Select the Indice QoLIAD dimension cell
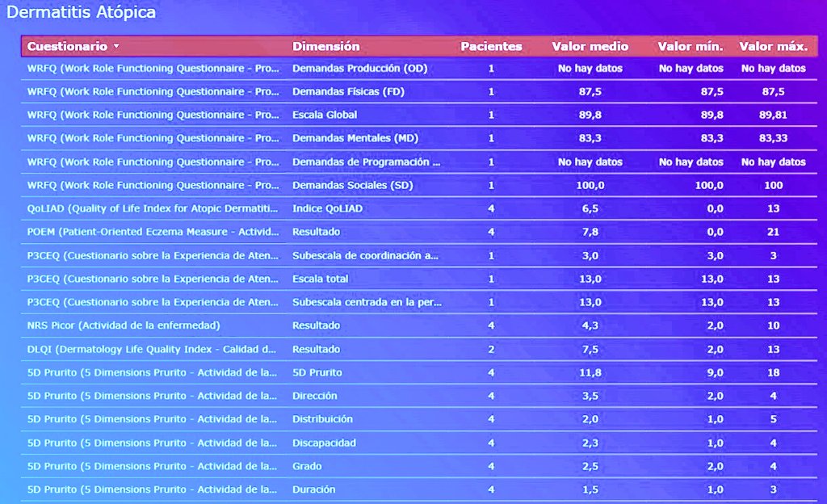Image resolution: width=827 pixels, height=504 pixels. 327,208
